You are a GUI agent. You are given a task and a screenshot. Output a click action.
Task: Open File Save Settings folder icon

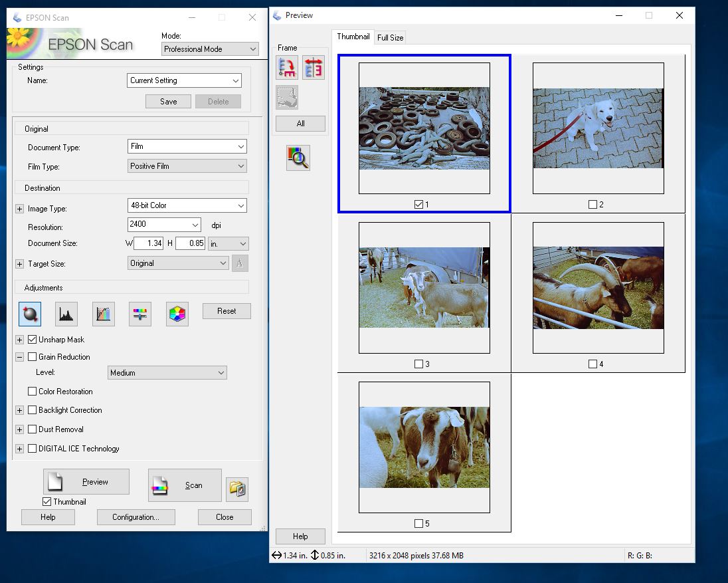click(237, 489)
